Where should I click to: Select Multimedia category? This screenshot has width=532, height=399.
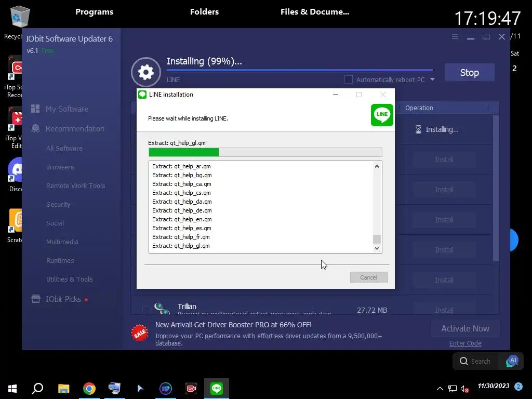62,242
